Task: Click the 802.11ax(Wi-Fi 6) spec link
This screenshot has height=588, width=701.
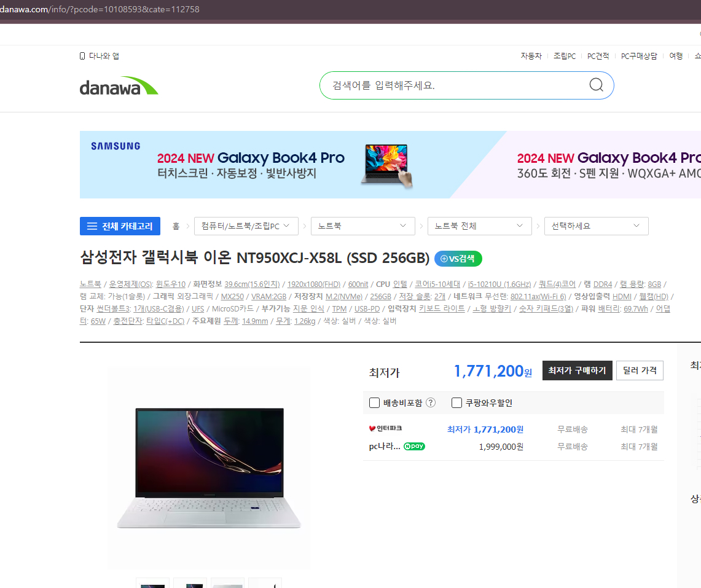Action: [x=538, y=297]
